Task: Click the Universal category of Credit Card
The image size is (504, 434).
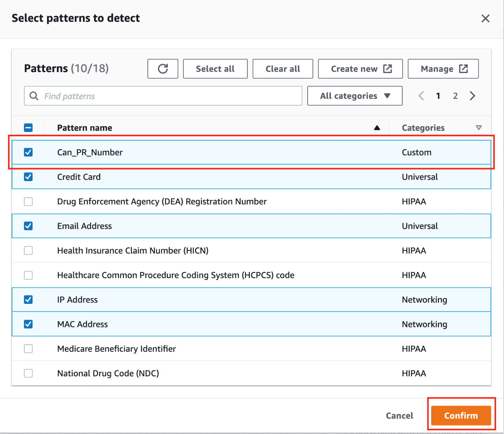Action: point(420,177)
